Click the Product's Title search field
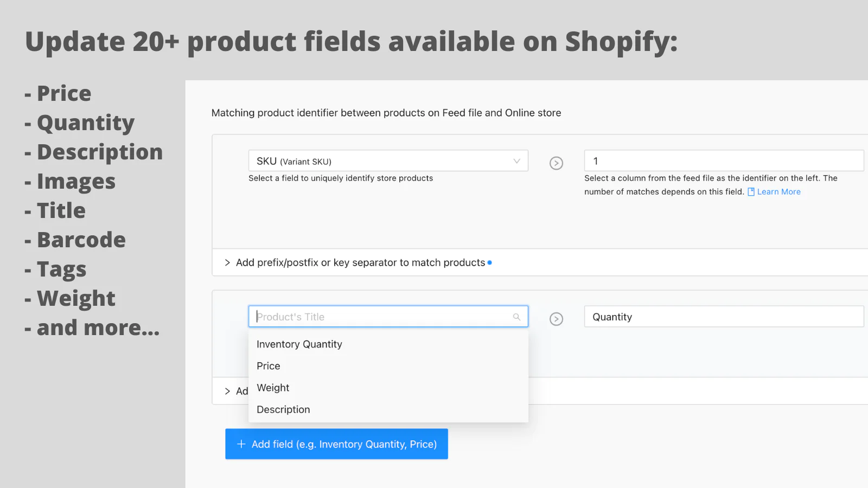 [388, 317]
